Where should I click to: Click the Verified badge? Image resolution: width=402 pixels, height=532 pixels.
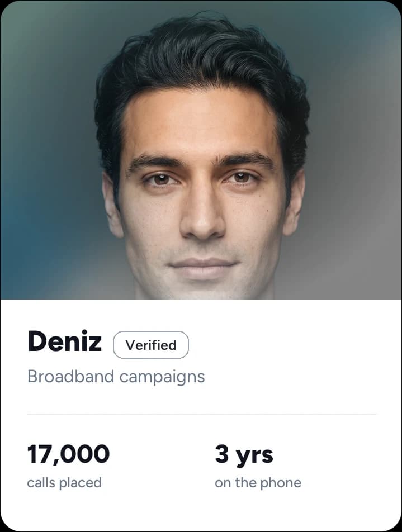point(151,345)
